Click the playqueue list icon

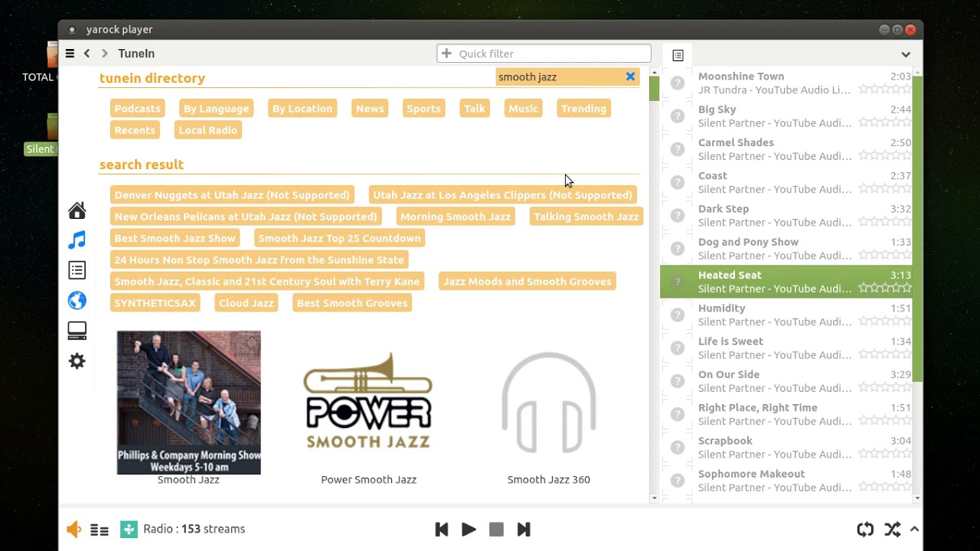click(678, 55)
